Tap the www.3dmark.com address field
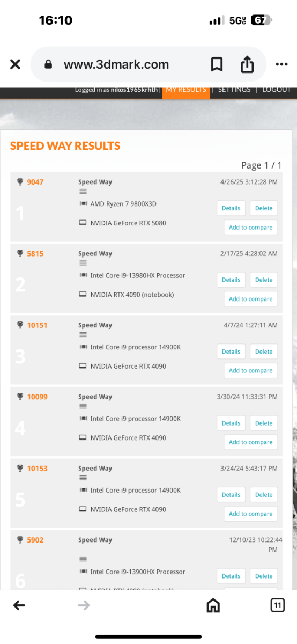297x644 pixels. [116, 64]
